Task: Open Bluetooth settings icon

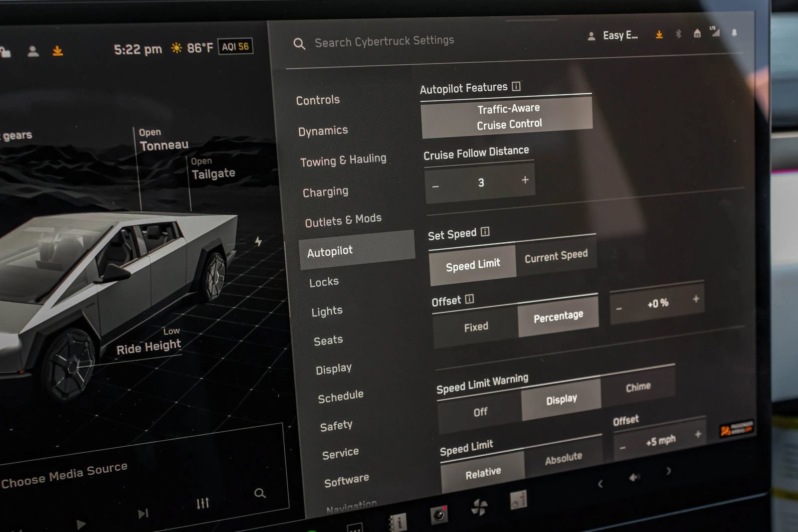Action: (x=678, y=34)
